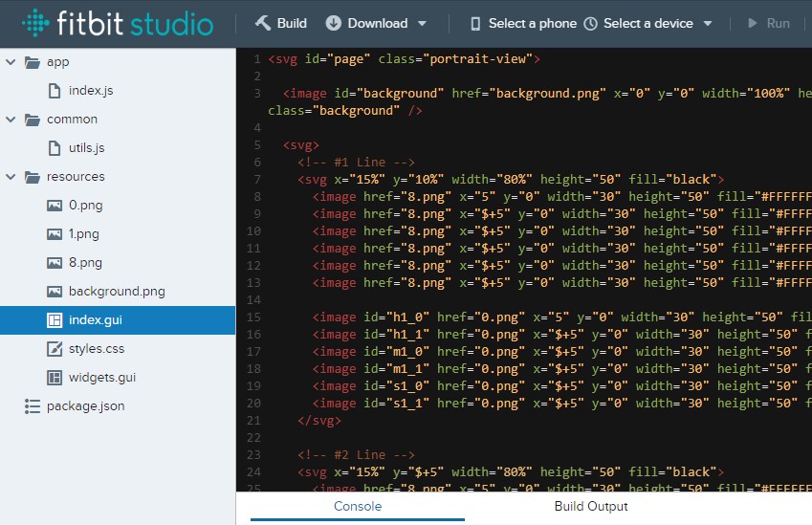Collapse the app folder chevron
This screenshot has height=525, width=812.
coord(11,61)
